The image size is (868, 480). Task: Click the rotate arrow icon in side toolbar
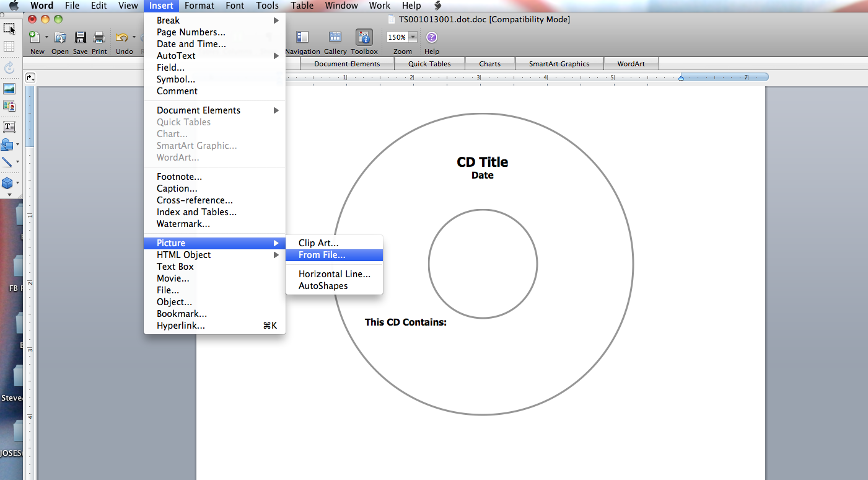[9, 68]
